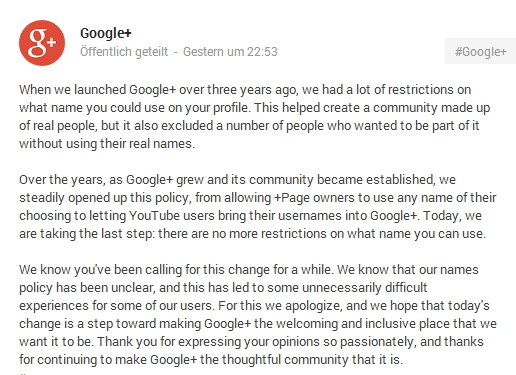This screenshot has height=375, width=516.
Task: Click the line beginning "steadily opened up this policy"
Action: point(258,198)
